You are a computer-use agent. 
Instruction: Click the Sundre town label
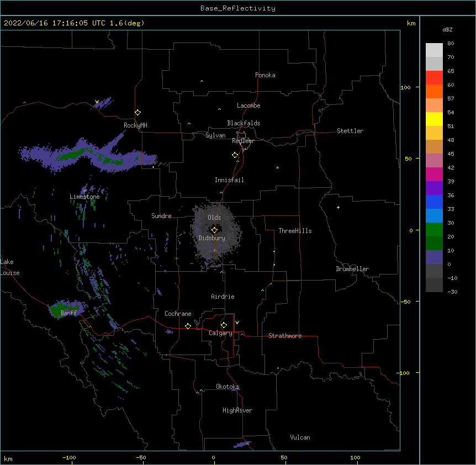point(161,216)
